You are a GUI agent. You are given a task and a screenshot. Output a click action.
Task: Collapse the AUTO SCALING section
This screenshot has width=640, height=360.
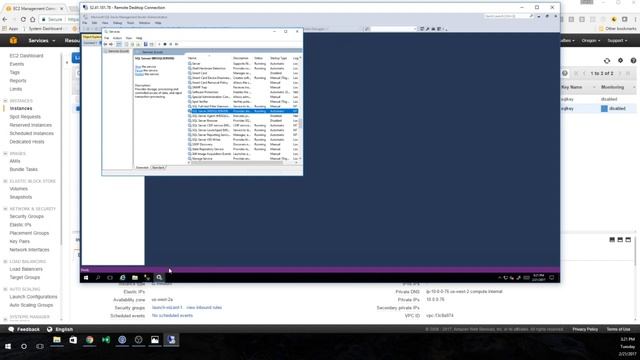[x=5, y=289]
